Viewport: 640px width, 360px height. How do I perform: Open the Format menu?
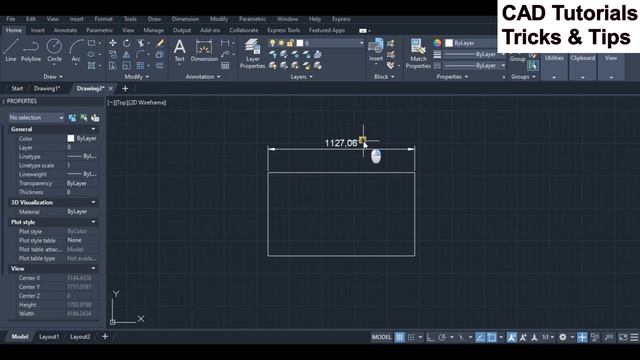(x=103, y=19)
